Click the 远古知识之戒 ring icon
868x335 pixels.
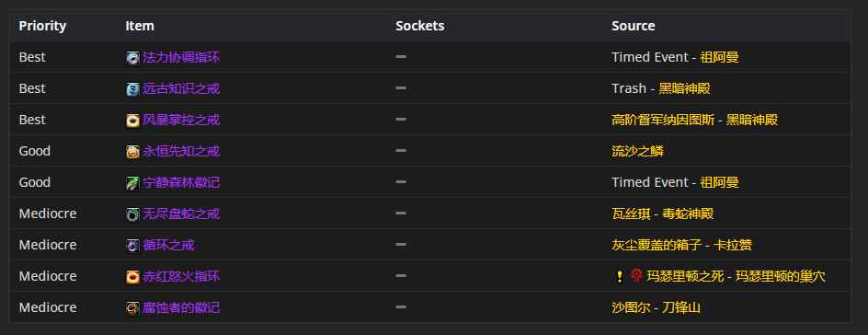tap(132, 89)
